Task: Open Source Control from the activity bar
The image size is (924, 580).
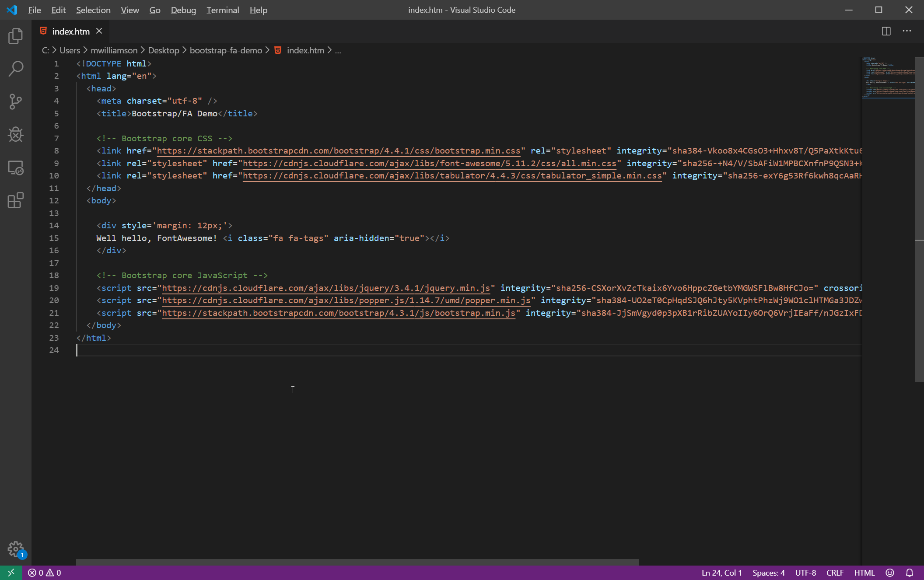Action: click(16, 101)
